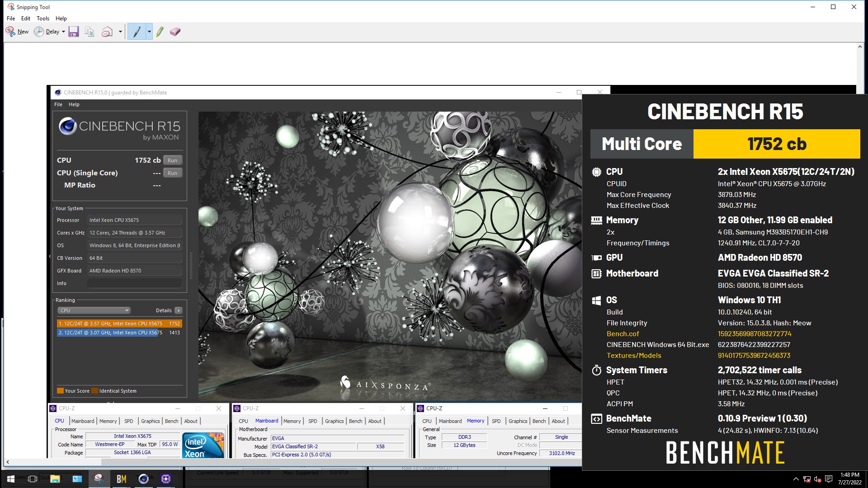
Task: Open the Snipping Tool Edit menu
Action: [x=26, y=19]
